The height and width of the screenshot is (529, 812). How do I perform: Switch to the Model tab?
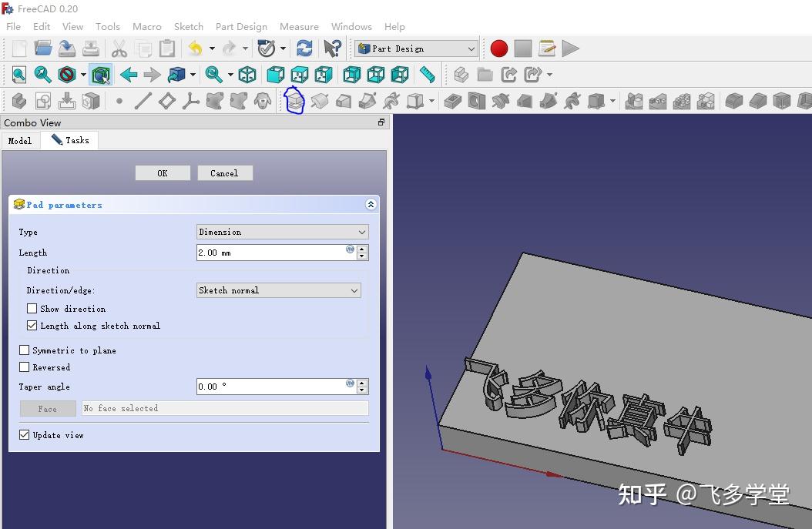(20, 141)
